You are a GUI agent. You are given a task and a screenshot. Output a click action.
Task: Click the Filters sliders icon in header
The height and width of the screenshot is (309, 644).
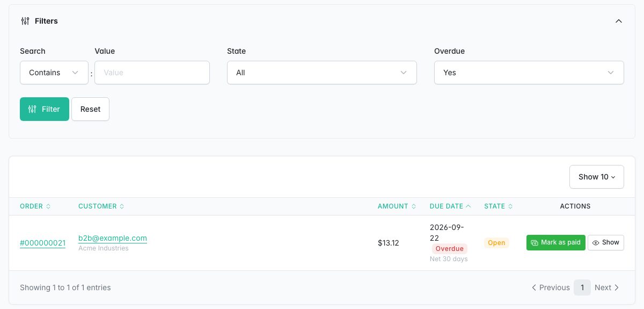[25, 21]
